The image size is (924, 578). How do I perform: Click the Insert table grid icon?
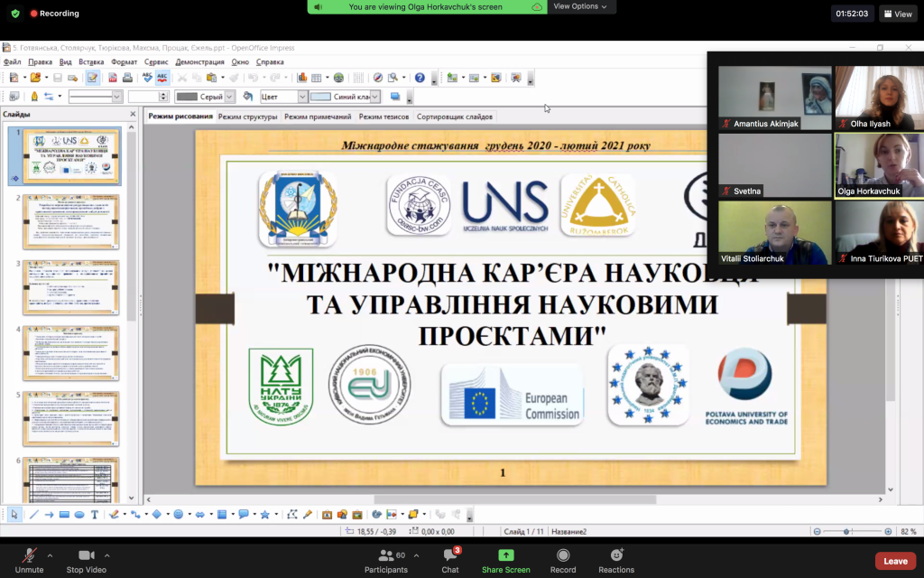pyautogui.click(x=316, y=78)
